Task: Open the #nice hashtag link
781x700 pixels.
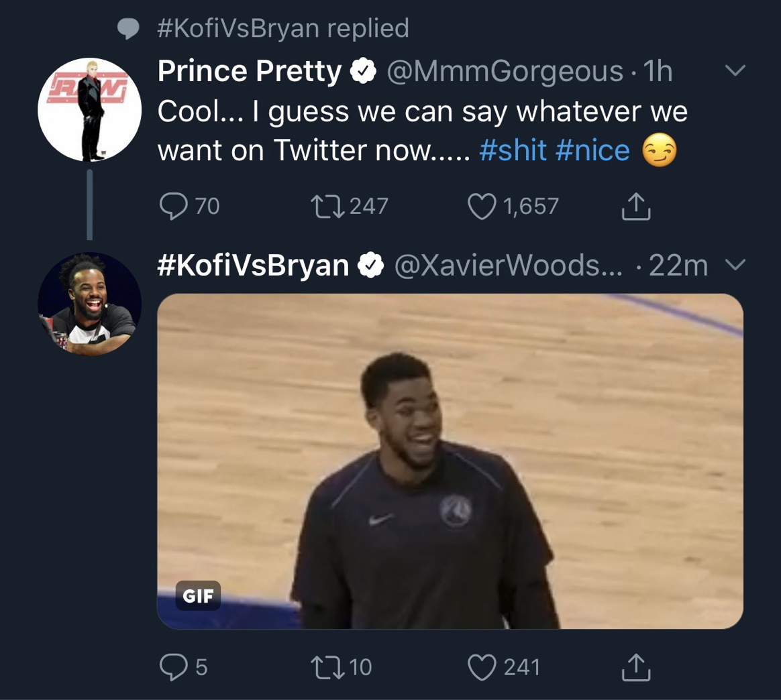Action: point(593,150)
